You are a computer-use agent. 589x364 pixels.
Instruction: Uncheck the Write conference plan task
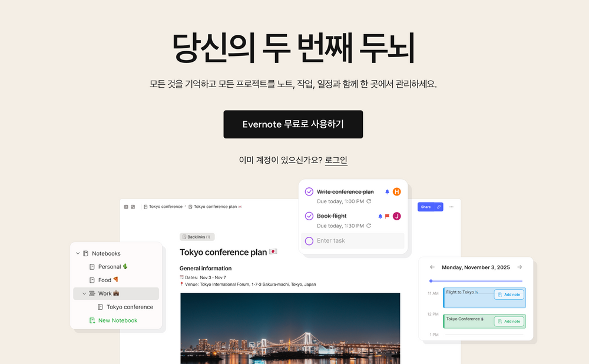click(x=309, y=191)
